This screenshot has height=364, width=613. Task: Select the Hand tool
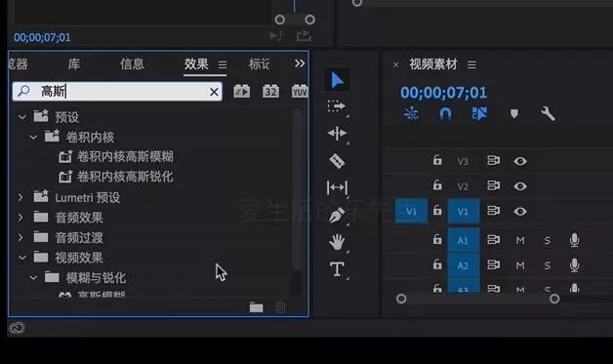tap(337, 242)
